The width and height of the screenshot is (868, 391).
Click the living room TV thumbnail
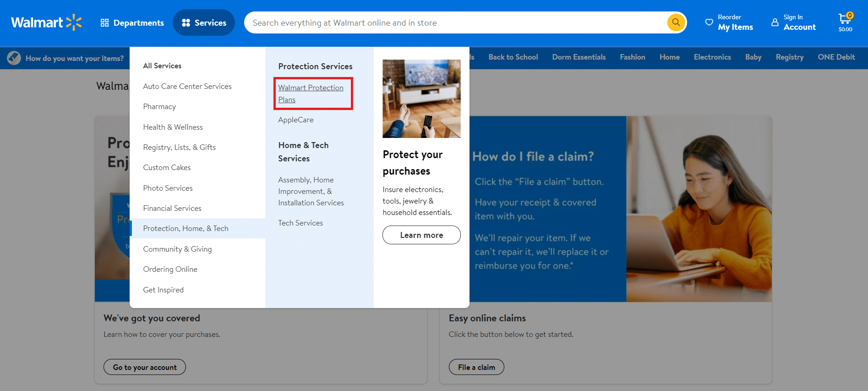(421, 99)
